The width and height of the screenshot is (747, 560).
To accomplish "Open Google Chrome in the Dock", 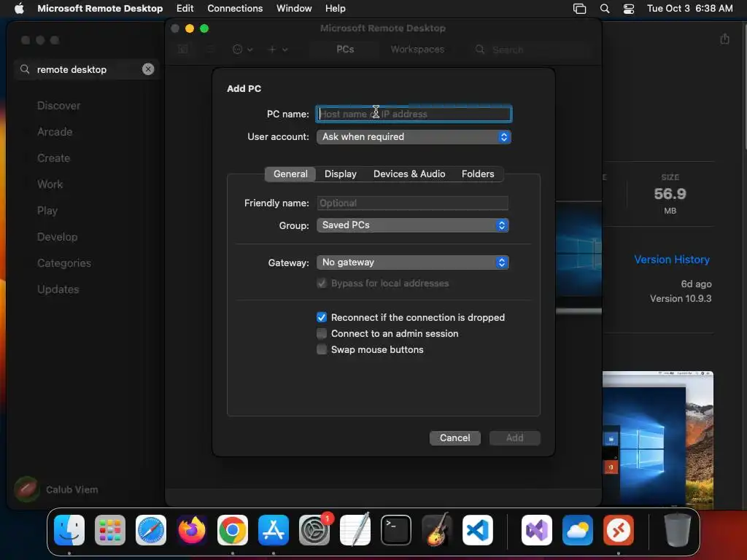I will click(233, 530).
